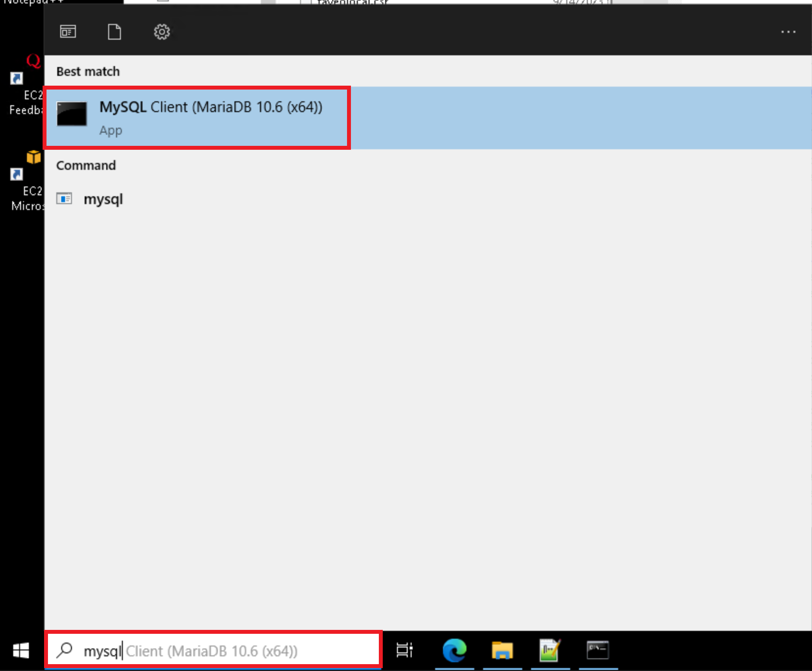Open MySQL Client (MariaDB 10.6) best match

428,118
